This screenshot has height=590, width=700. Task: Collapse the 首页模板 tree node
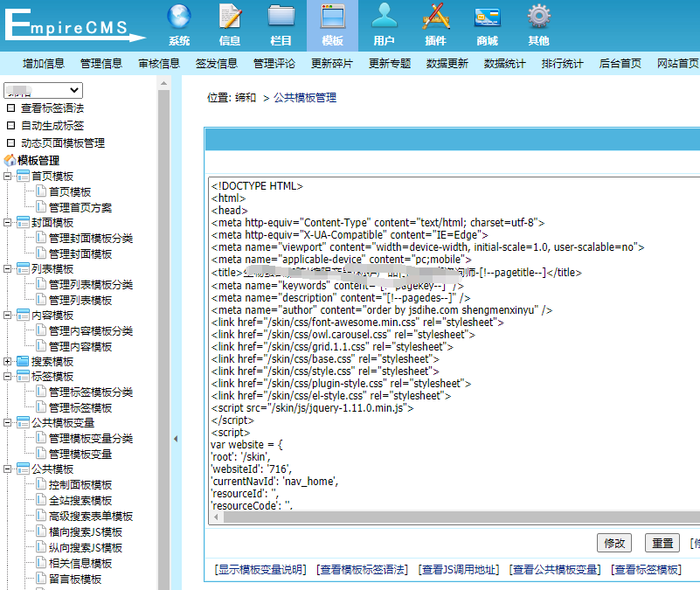tap(7, 176)
